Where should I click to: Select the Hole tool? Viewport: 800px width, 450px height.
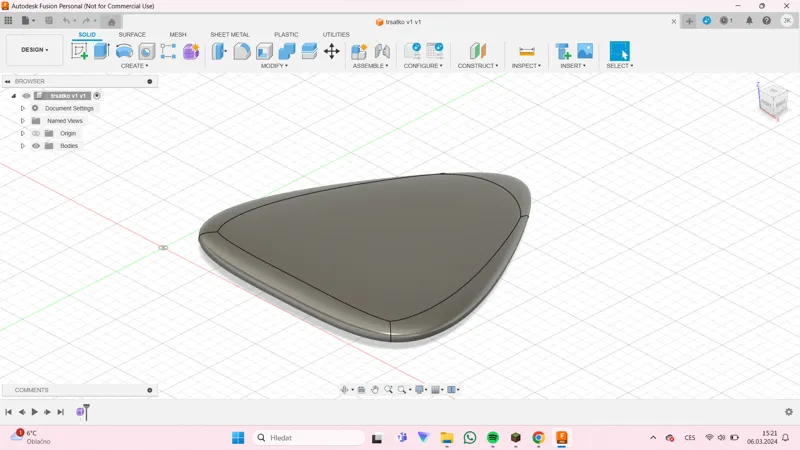pyautogui.click(x=146, y=51)
